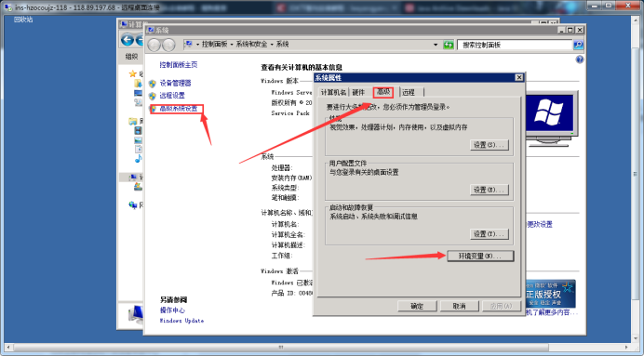Click the genuine software 正版授权 badge
This screenshot has height=356, width=644.
tap(550, 294)
